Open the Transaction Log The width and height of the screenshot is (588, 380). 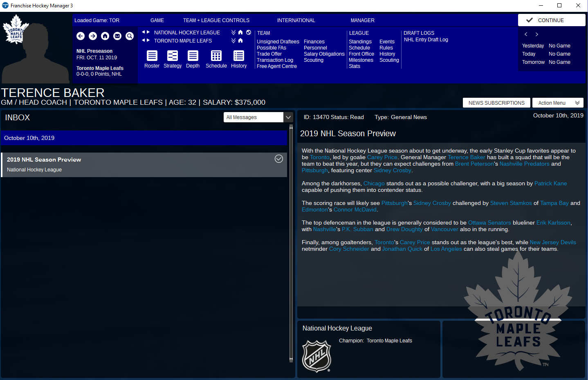[275, 60]
